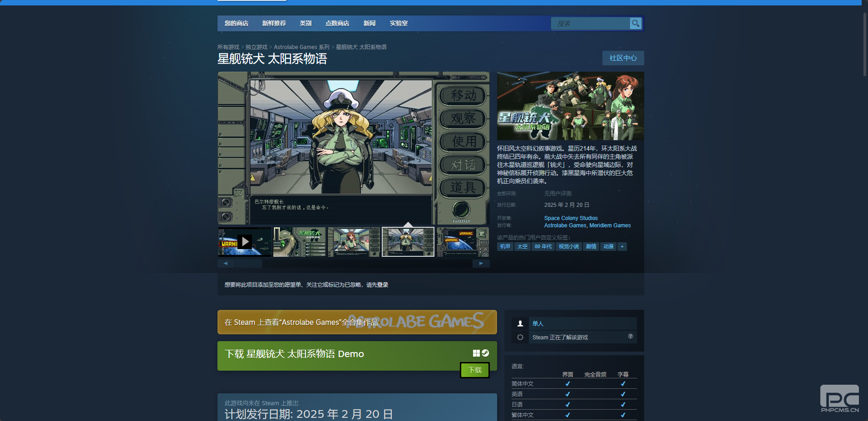Click the screenshot strip scrollbar handle
Viewport: 868px width, 421px height.
pyautogui.click(x=249, y=263)
